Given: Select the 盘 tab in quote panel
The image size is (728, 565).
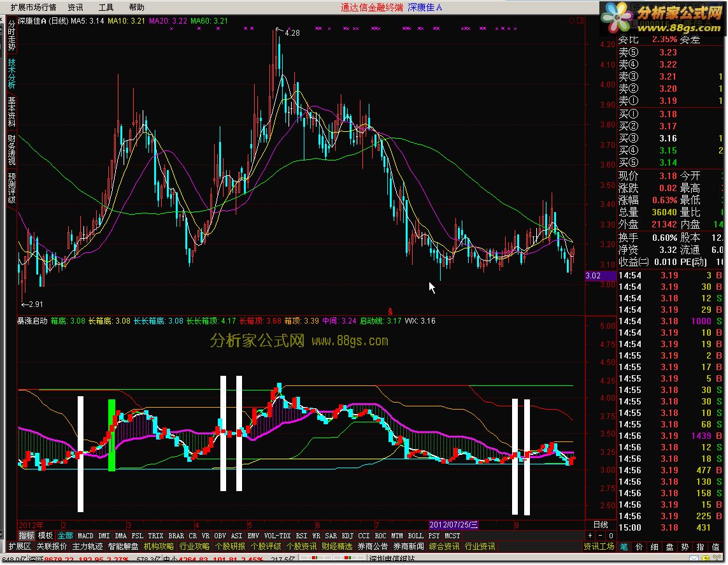Looking at the screenshot, I should click(670, 547).
